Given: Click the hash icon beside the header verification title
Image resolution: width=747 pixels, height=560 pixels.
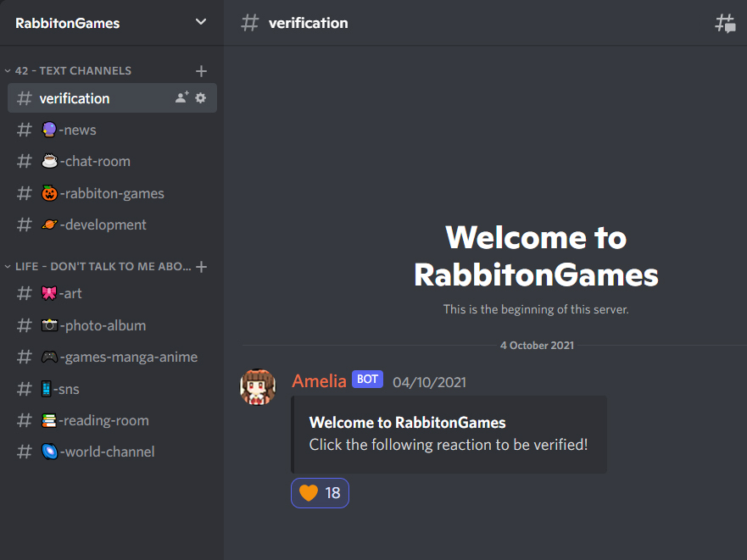Looking at the screenshot, I should click(x=249, y=23).
